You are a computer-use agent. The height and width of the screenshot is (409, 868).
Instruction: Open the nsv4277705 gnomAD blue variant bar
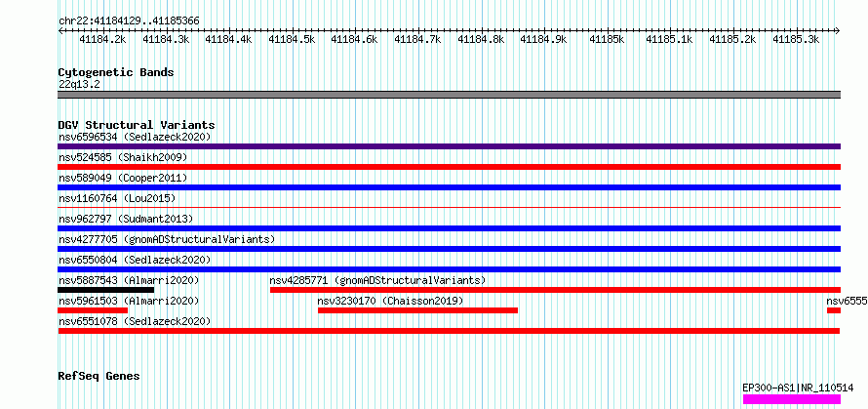click(449, 249)
